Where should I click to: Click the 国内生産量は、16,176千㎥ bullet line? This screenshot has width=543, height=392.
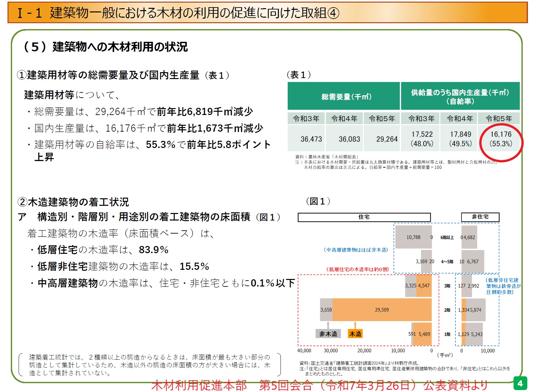[x=145, y=128]
